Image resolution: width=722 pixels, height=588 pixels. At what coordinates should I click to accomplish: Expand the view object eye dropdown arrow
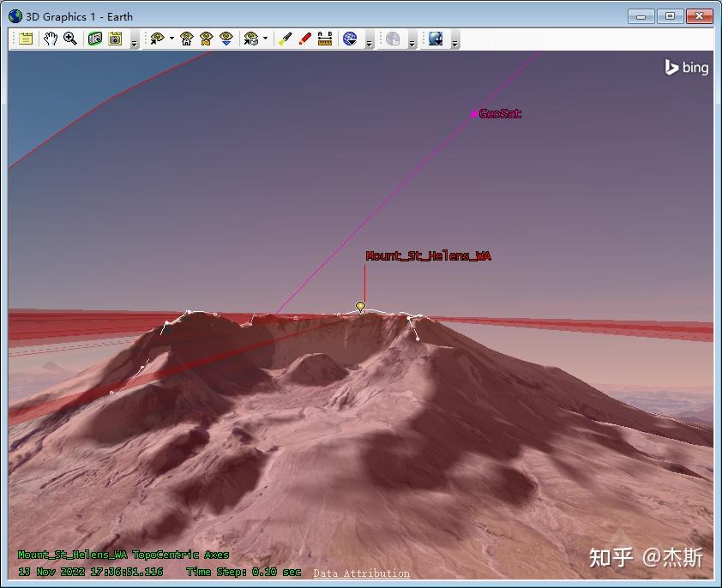pyautogui.click(x=265, y=39)
